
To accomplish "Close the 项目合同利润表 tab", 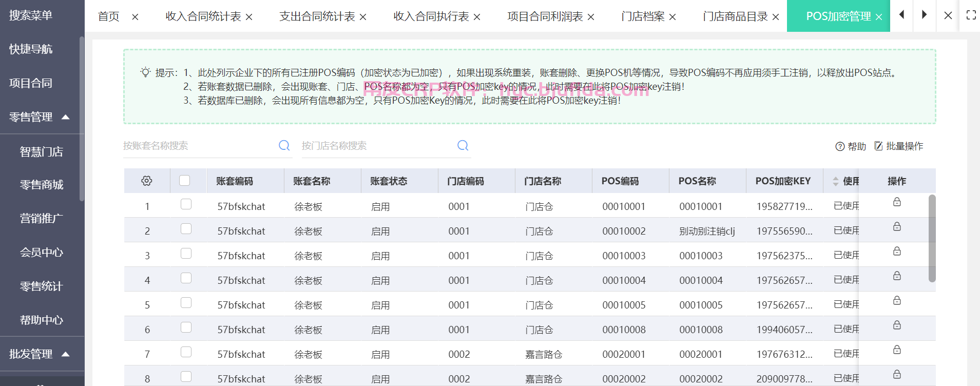I will 591,17.
